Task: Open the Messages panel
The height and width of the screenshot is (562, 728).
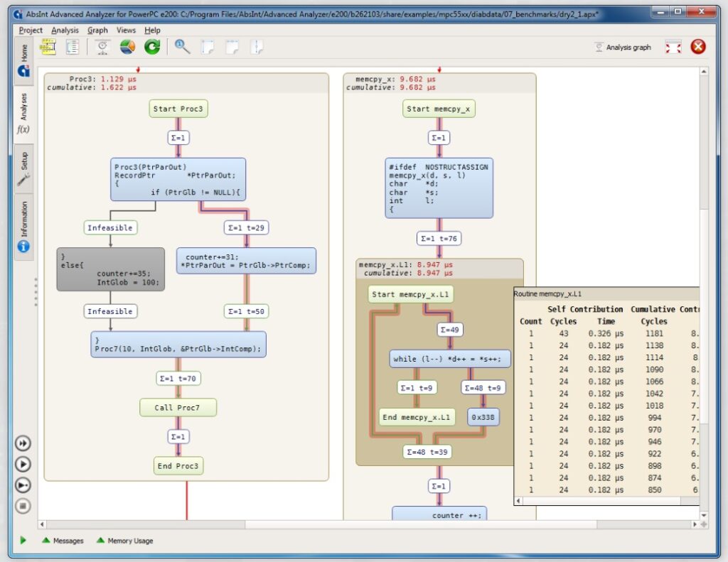Action: (63, 541)
